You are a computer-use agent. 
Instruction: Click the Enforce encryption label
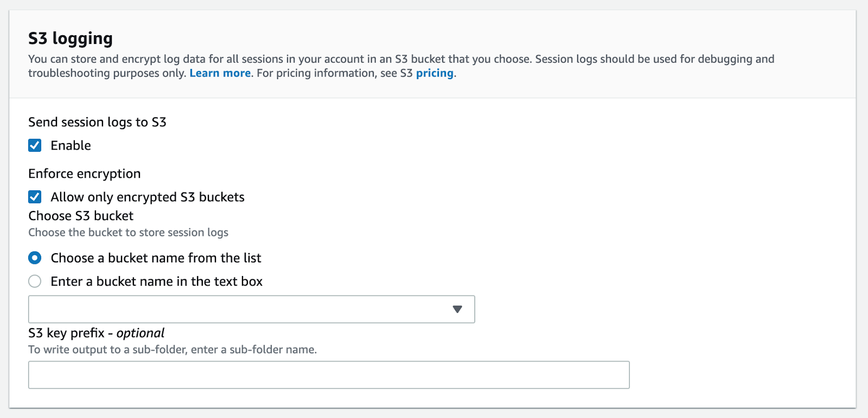pos(84,173)
